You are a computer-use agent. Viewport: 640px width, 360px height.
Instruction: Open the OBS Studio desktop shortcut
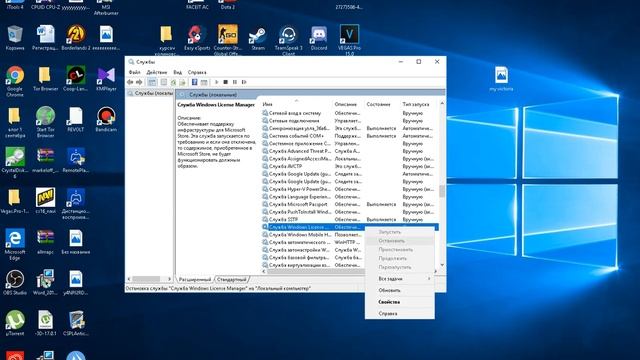[15, 282]
